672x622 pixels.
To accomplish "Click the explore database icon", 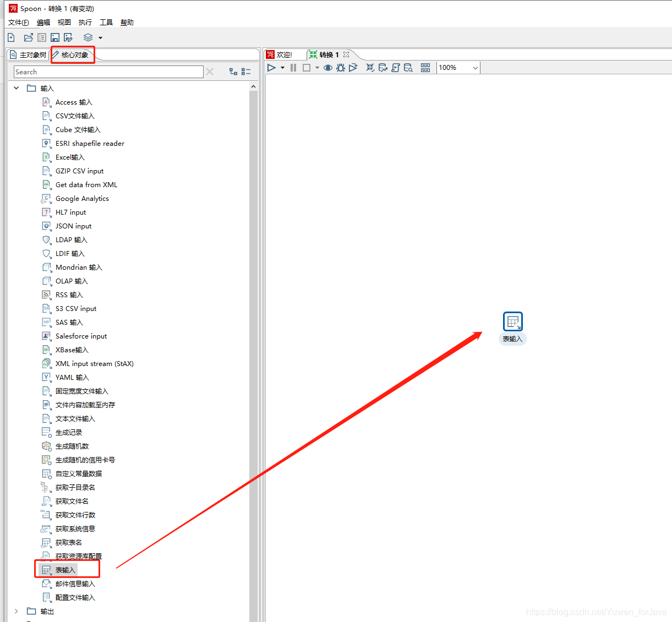I will point(408,68).
